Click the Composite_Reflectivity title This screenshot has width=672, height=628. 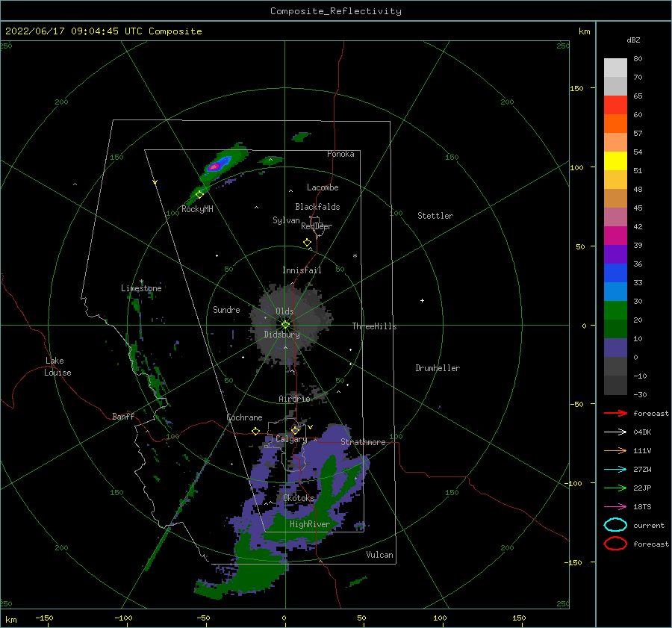pyautogui.click(x=336, y=11)
